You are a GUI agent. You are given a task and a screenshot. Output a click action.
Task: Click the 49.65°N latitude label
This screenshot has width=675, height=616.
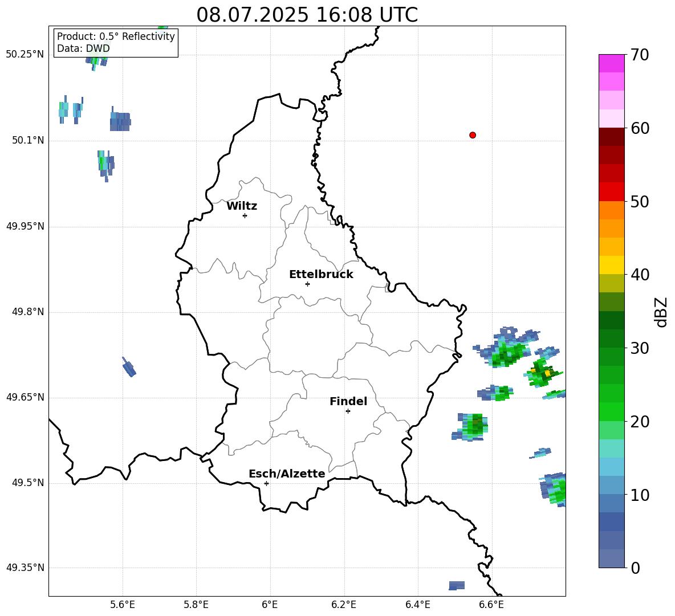[x=25, y=397]
